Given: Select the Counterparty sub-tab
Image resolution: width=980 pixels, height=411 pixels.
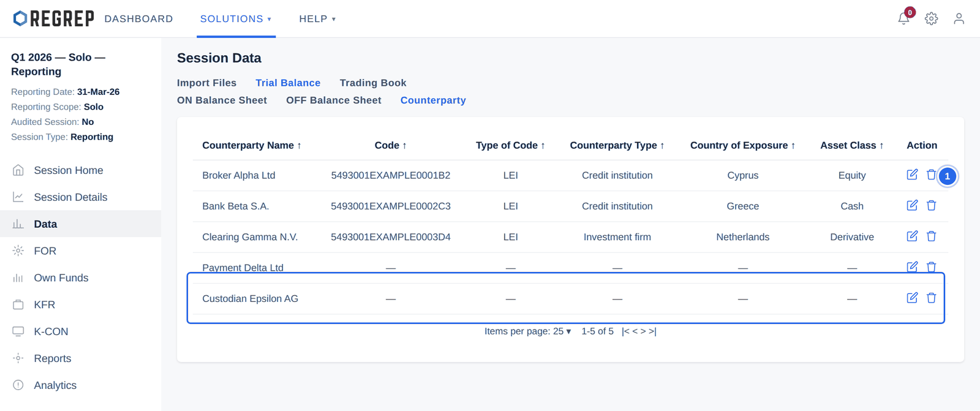Looking at the screenshot, I should (x=433, y=100).
